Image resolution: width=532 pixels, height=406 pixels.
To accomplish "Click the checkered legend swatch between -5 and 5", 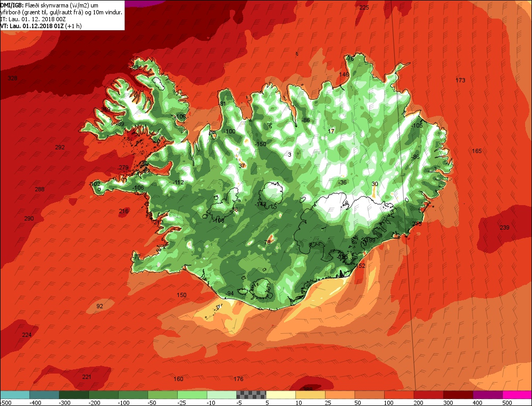I will click(251, 395).
